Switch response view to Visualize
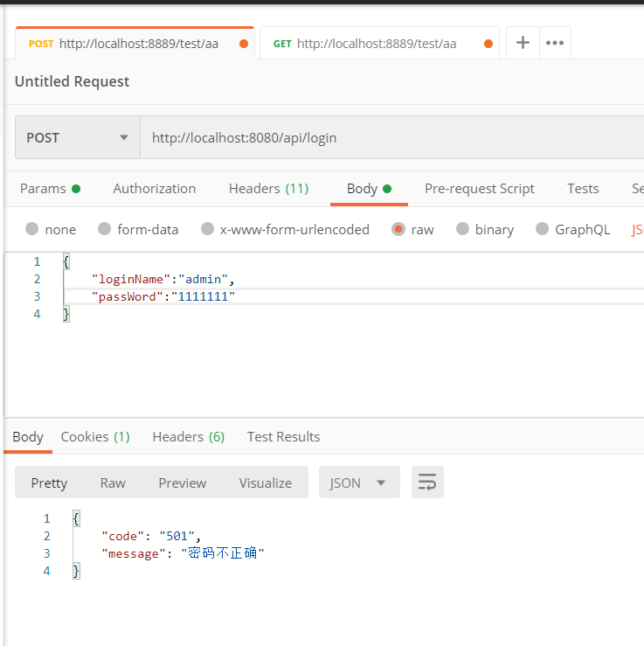This screenshot has width=644, height=646. (x=265, y=483)
